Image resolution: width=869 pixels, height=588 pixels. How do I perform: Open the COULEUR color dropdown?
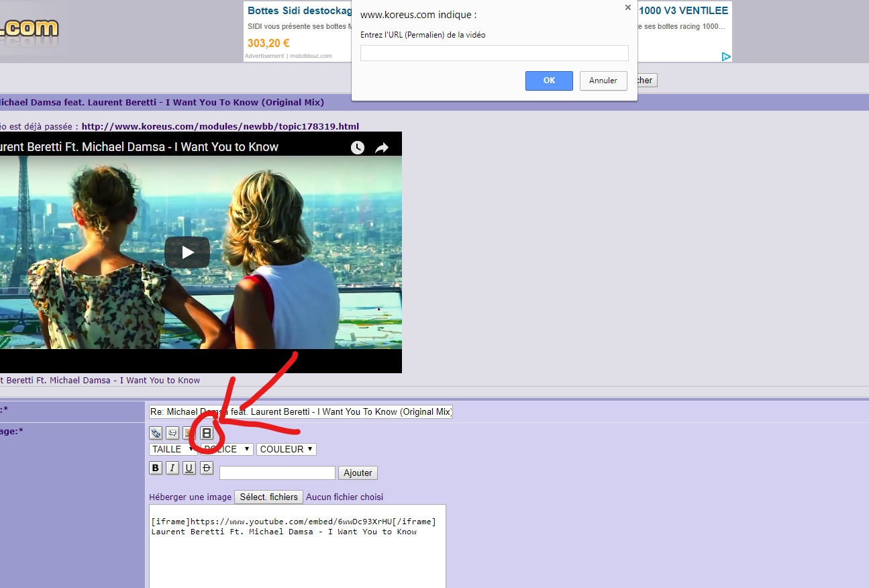click(x=287, y=449)
